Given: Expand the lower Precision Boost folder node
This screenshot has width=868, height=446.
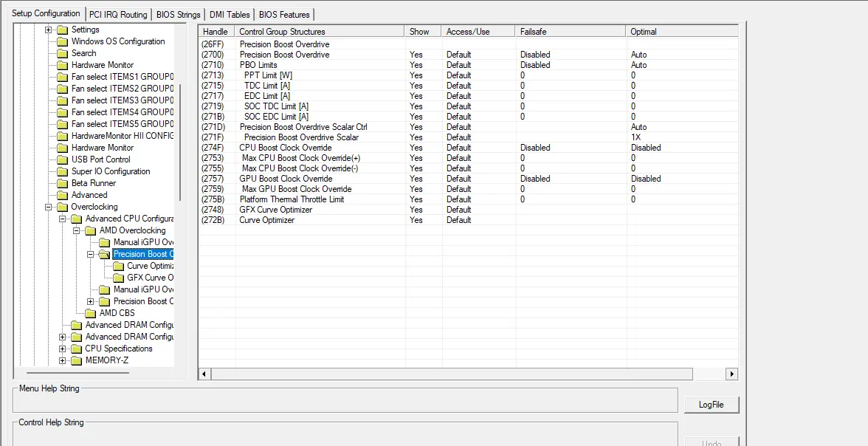Looking at the screenshot, I should click(90, 301).
